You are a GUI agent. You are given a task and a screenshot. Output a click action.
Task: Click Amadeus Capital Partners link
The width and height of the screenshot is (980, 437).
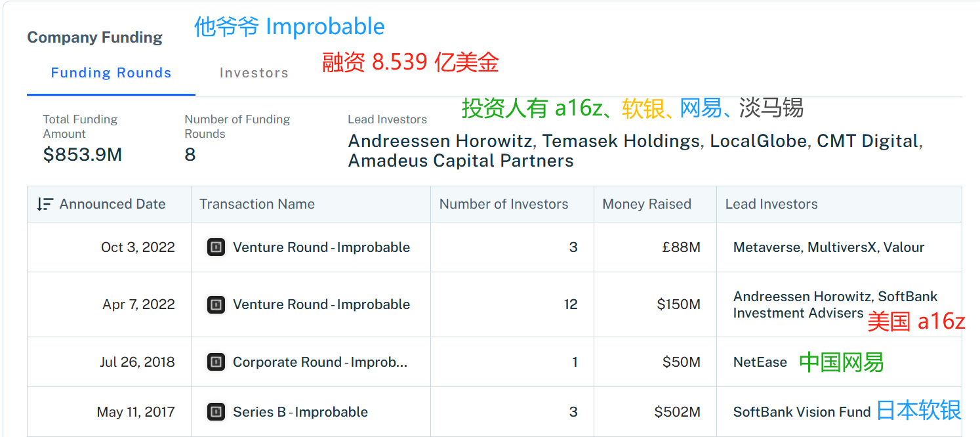(x=461, y=161)
